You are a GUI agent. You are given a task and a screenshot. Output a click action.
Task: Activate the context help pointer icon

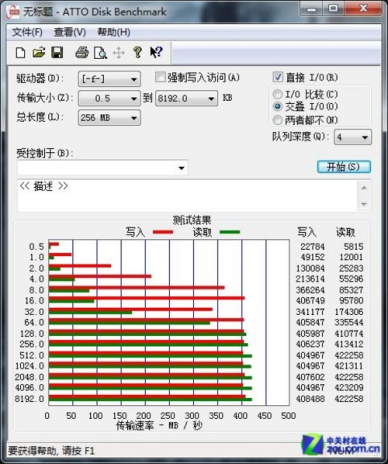point(156,52)
